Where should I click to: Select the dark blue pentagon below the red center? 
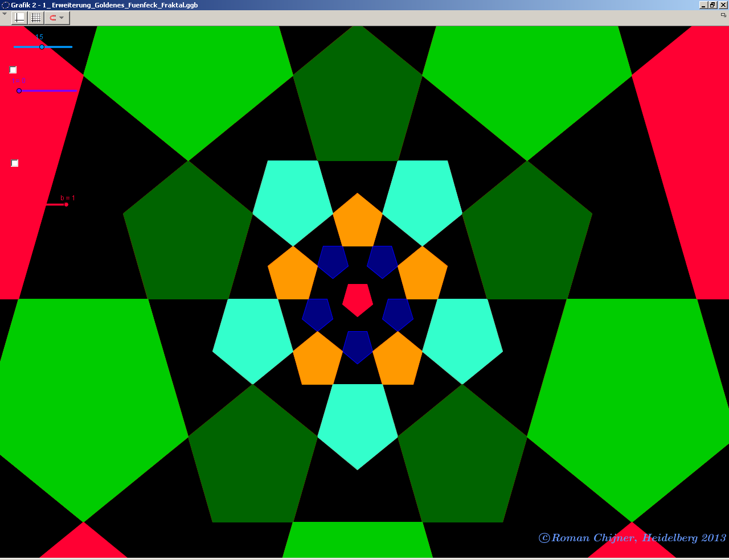click(x=358, y=346)
